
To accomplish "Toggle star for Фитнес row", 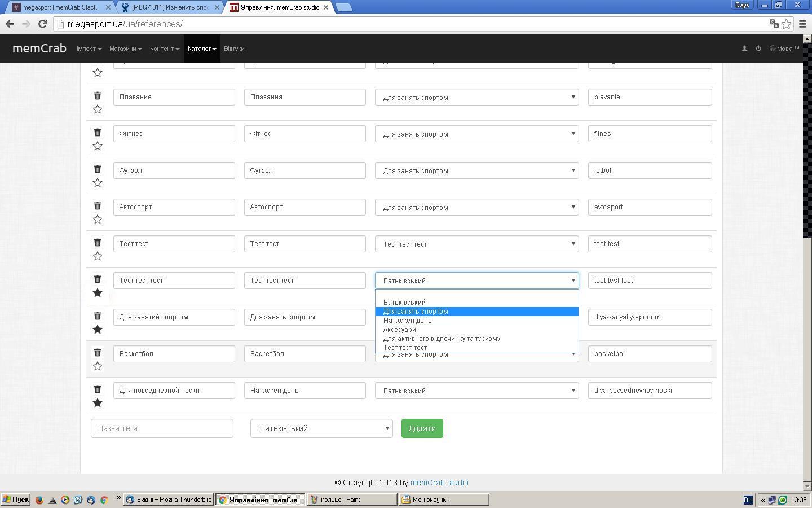I will 98,146.
